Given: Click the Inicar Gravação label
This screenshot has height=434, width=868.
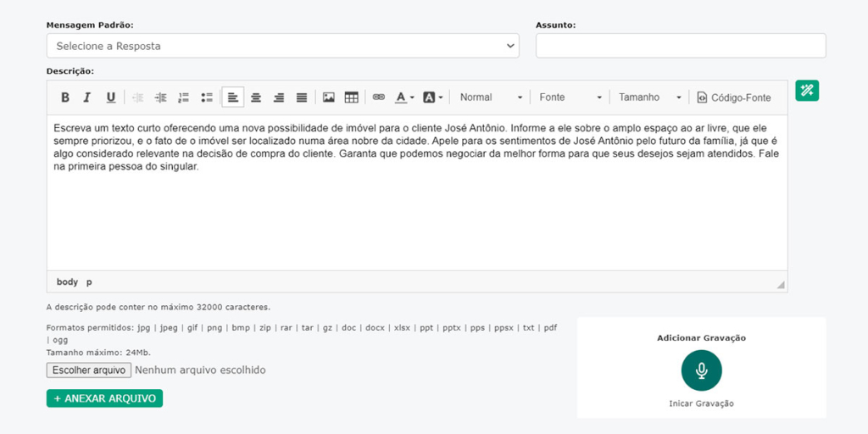Looking at the screenshot, I should click(701, 403).
